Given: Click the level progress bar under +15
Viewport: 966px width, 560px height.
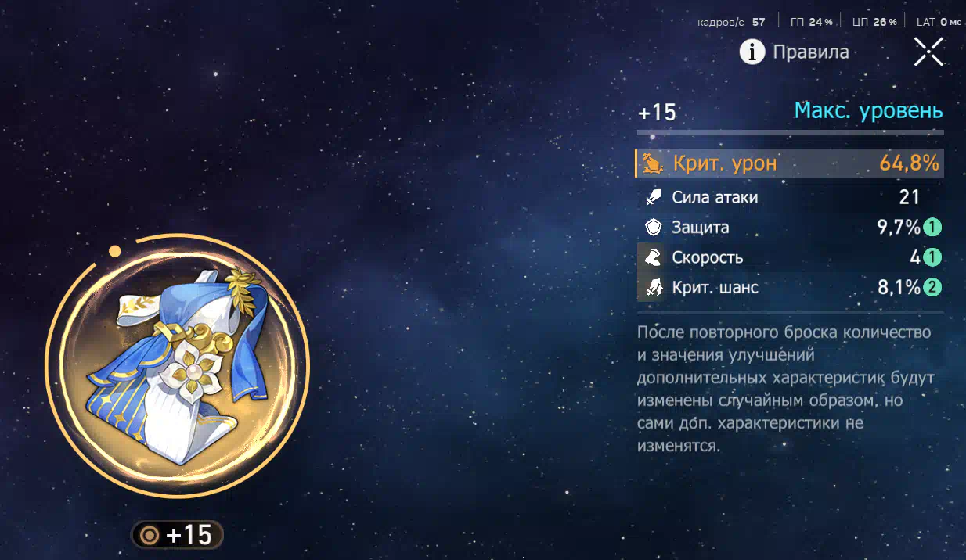Looking at the screenshot, I should coord(791,133).
